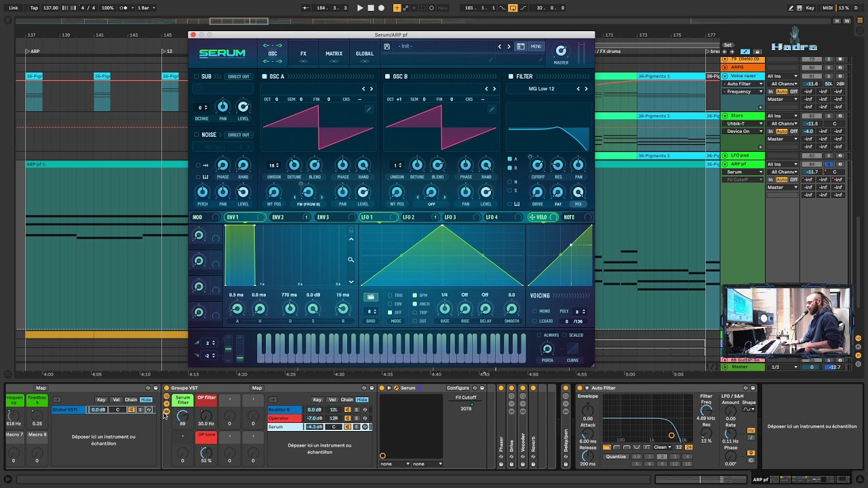Change the LFO GRID size stepper
This screenshot has height=488, width=868.
[x=371, y=312]
